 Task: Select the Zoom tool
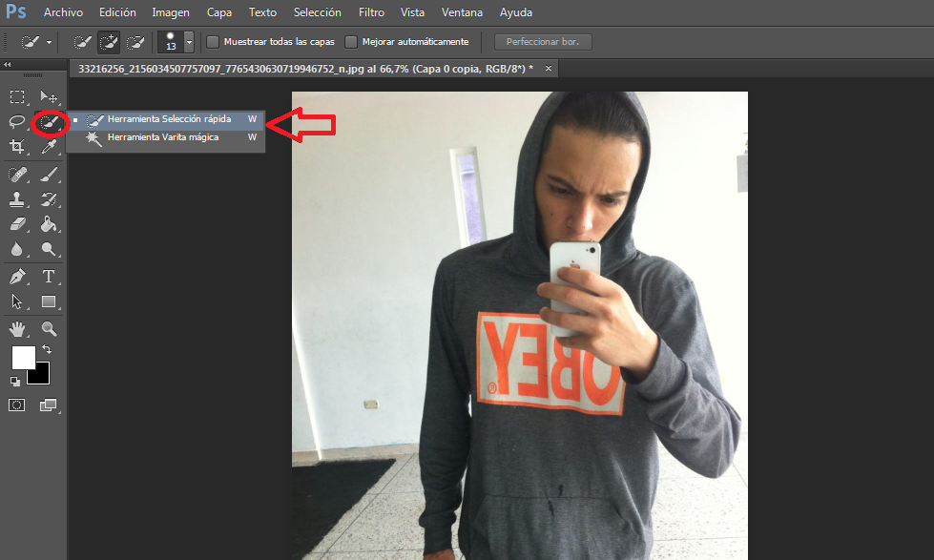click(49, 329)
